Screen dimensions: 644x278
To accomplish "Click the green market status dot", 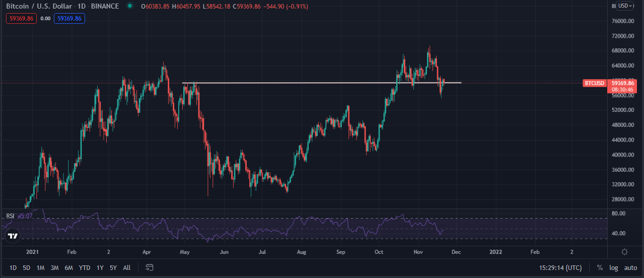I will pyautogui.click(x=130, y=6).
